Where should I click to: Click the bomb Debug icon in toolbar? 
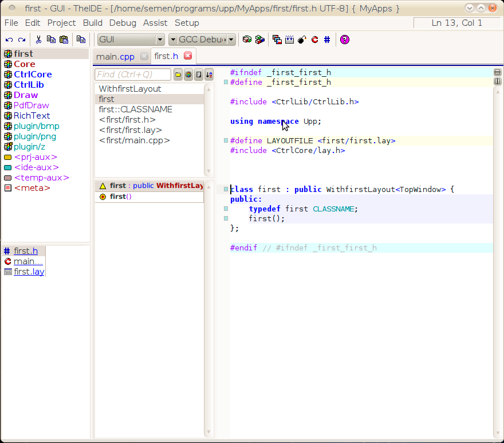point(302,40)
